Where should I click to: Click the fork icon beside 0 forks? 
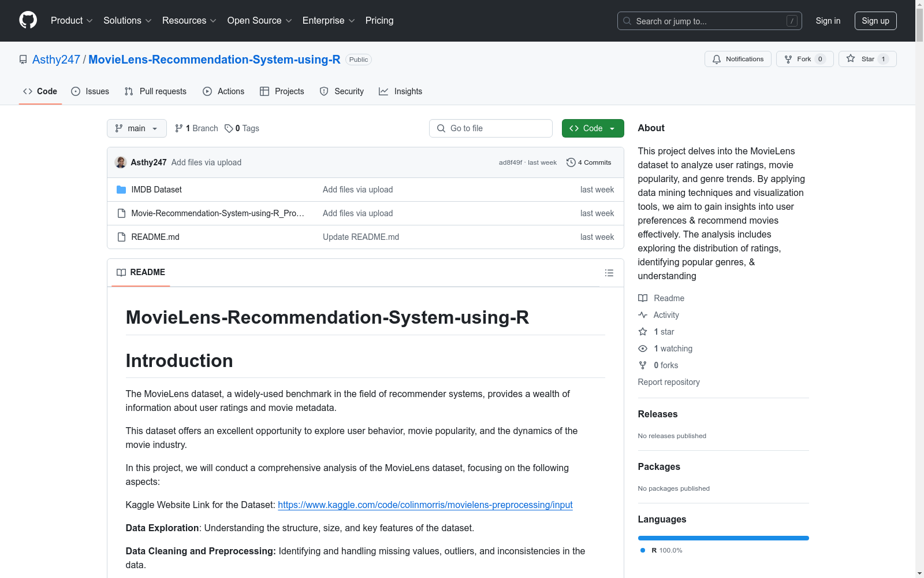(643, 365)
